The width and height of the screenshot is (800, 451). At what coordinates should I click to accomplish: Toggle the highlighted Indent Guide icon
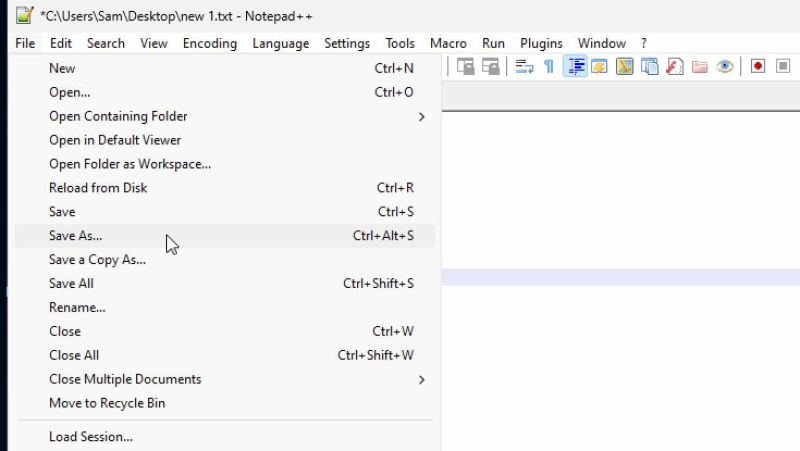tap(575, 67)
